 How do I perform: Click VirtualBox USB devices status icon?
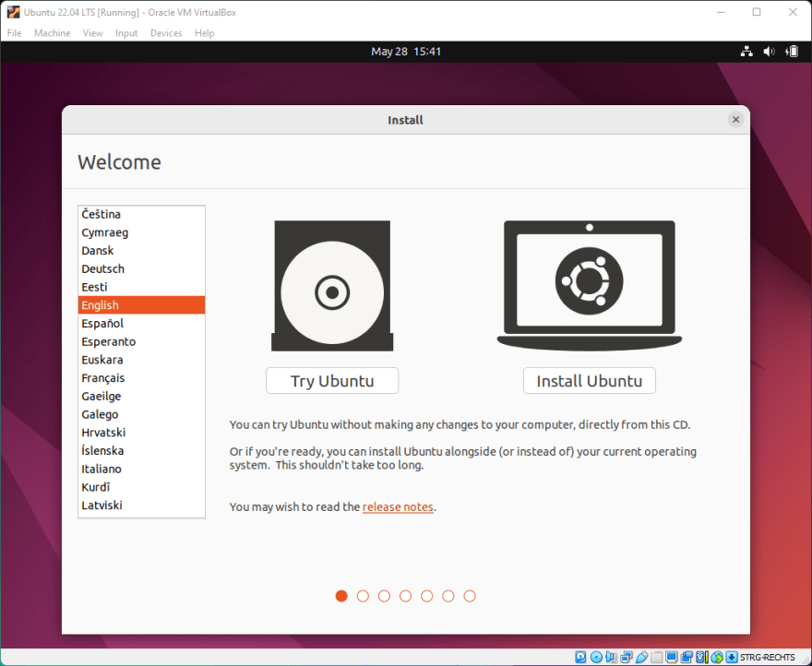[641, 657]
